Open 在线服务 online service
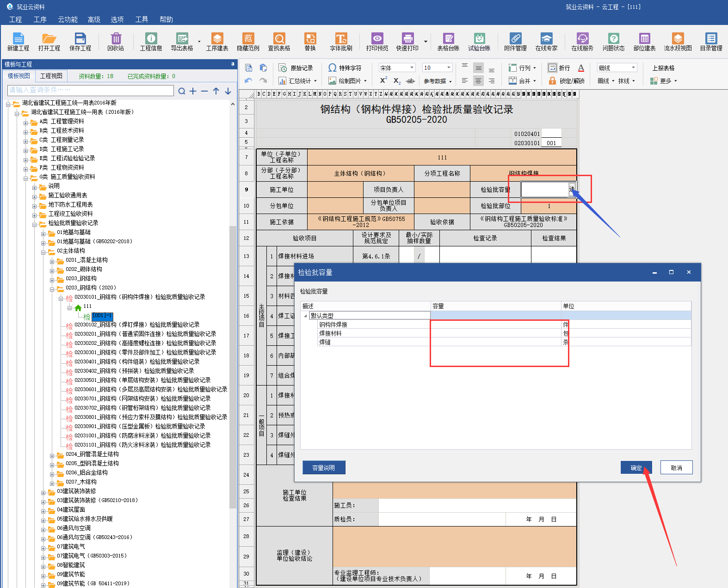This screenshot has width=728, height=588. [x=582, y=42]
